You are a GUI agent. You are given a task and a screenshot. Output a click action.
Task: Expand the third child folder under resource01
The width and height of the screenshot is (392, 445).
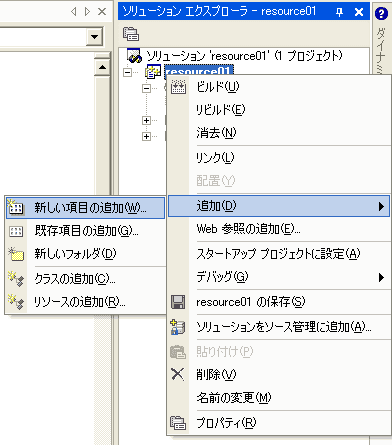pyautogui.click(x=146, y=136)
